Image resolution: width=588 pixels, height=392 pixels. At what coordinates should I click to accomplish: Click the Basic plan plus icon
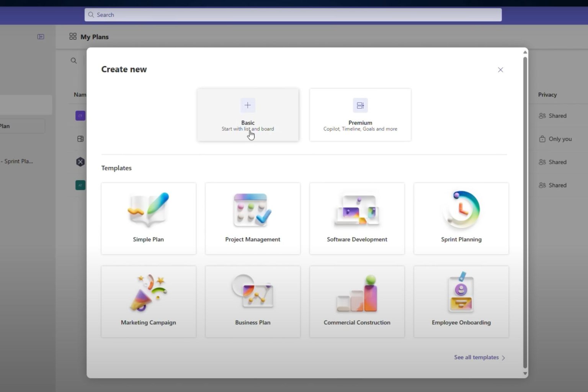[x=248, y=105]
